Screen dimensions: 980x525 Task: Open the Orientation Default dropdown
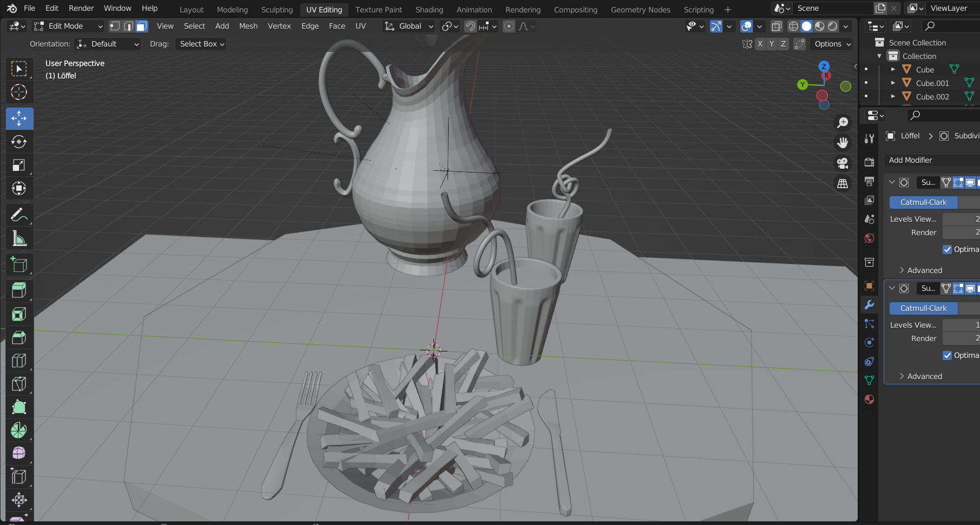pyautogui.click(x=108, y=44)
